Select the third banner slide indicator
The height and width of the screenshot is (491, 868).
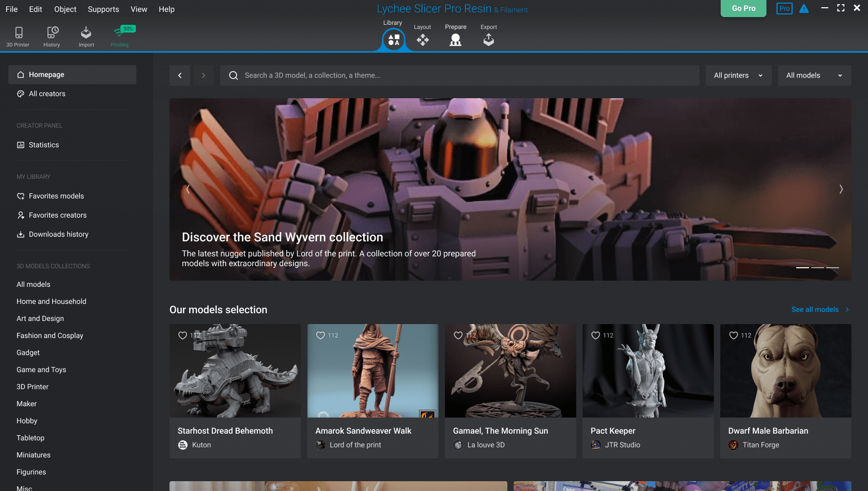(832, 268)
